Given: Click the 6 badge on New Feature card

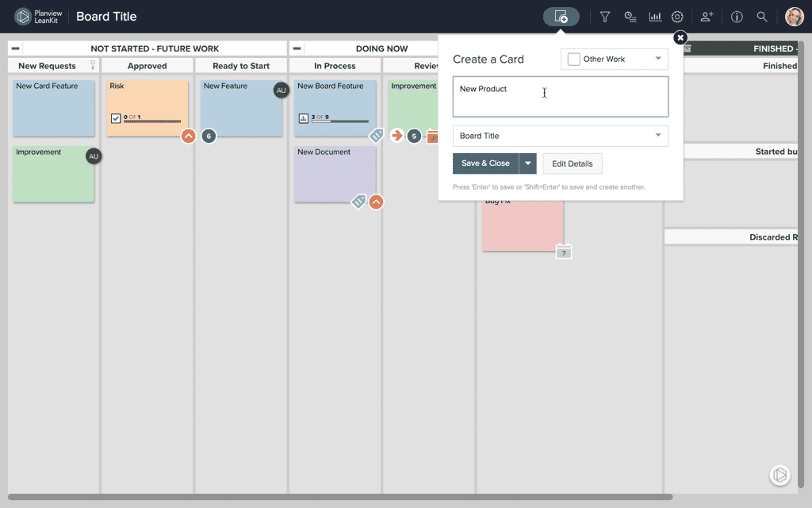Looking at the screenshot, I should 209,136.
